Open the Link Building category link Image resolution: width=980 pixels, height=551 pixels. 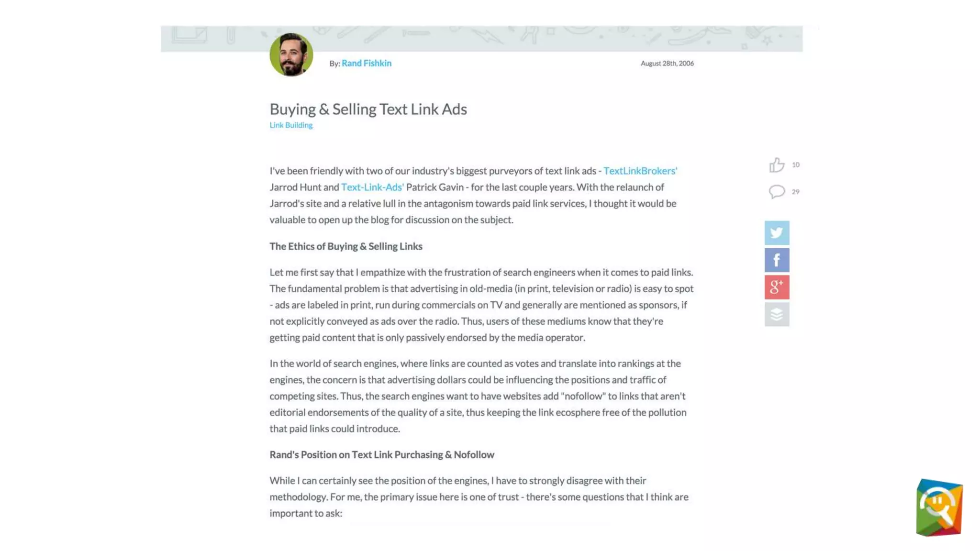click(291, 125)
